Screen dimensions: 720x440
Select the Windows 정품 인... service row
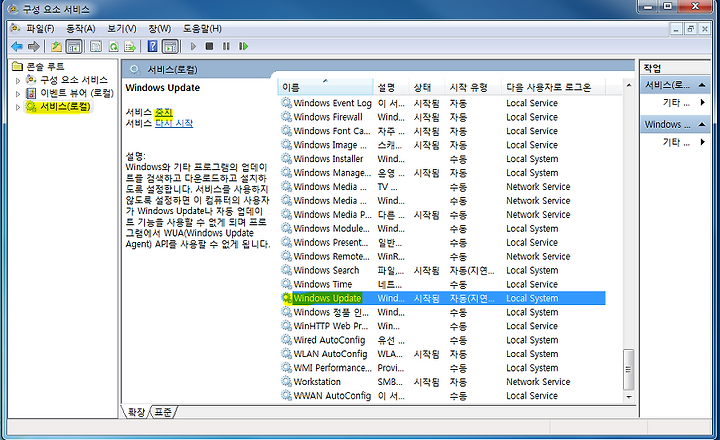click(x=443, y=312)
